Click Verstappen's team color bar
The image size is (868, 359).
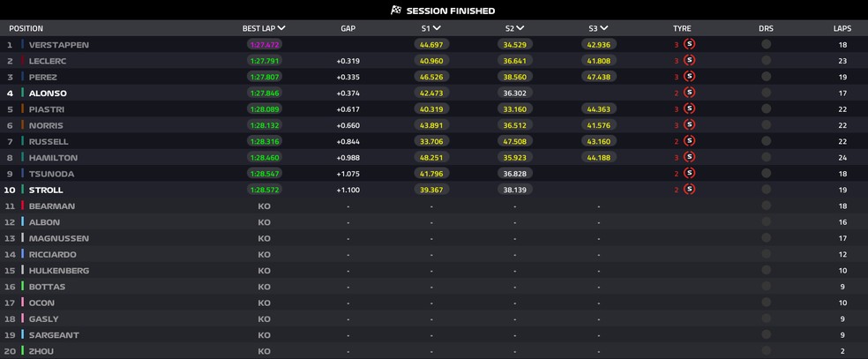[23, 44]
